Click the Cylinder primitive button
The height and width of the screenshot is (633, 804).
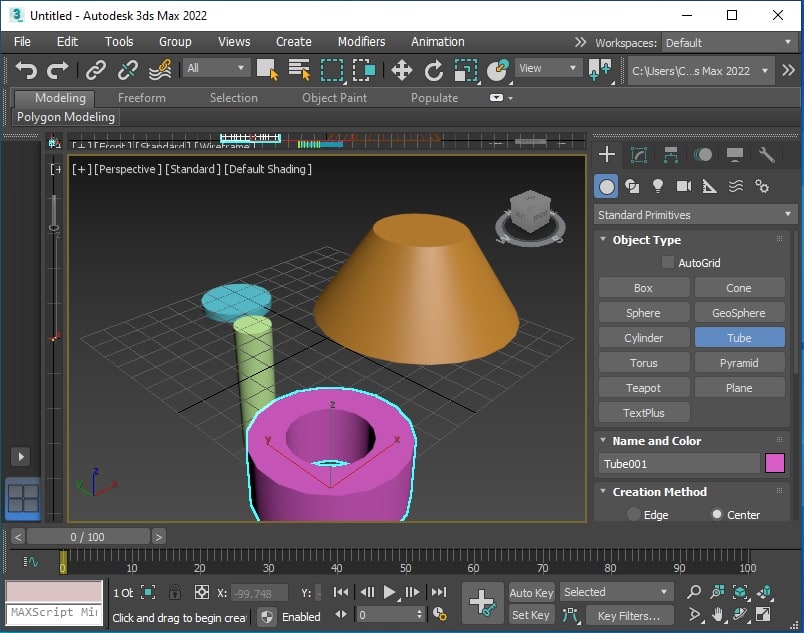[644, 338]
